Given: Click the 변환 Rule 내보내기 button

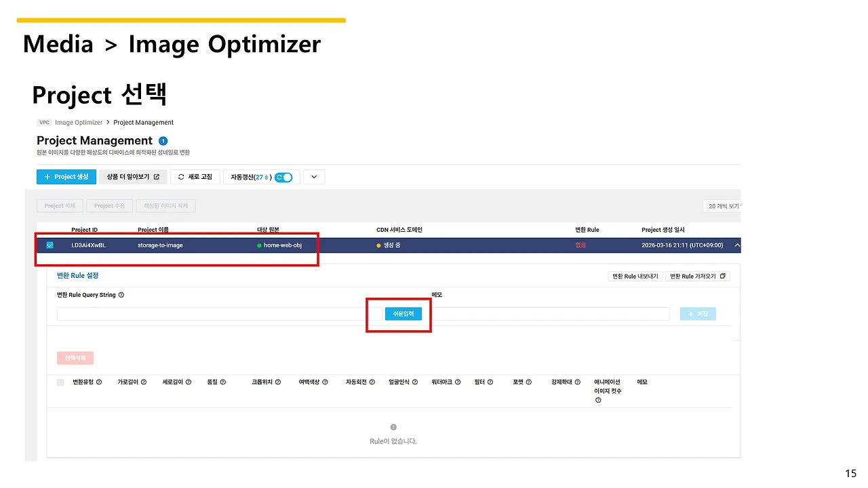Looking at the screenshot, I should [635, 276].
